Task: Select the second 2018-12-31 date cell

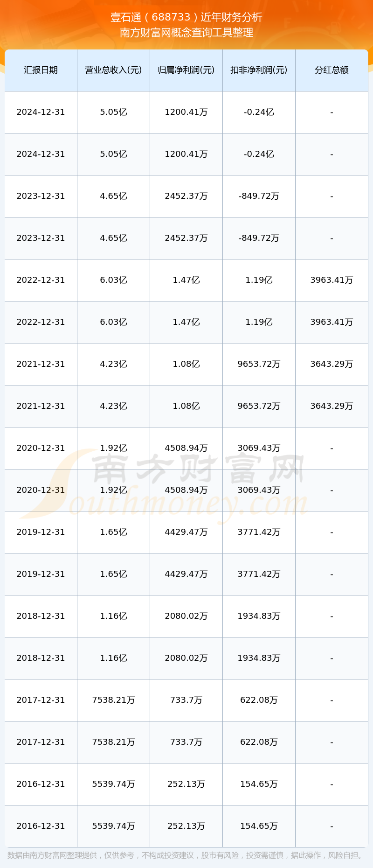Action: [41, 658]
